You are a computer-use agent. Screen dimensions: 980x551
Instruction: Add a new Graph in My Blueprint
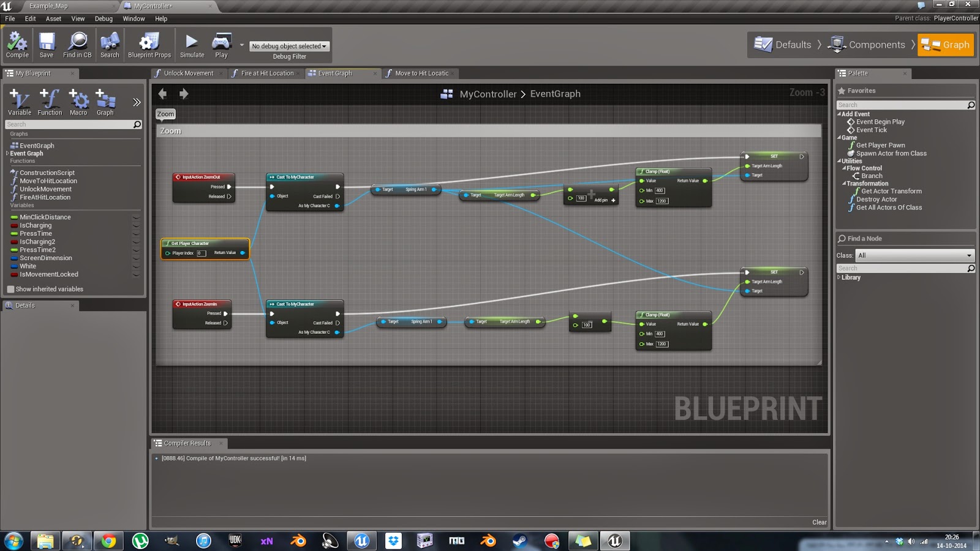coord(105,102)
